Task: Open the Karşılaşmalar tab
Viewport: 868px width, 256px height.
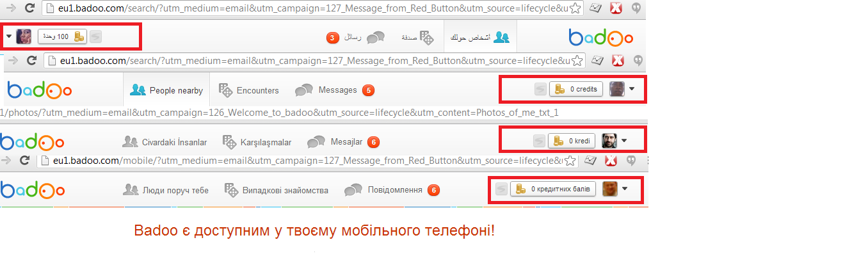Action: (257, 141)
